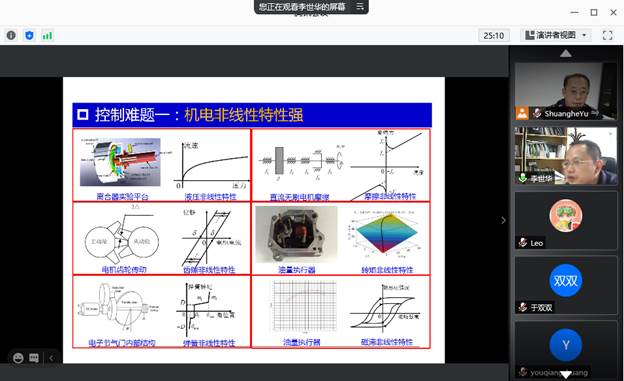
Task: Click the 25:10 meeting timer
Action: pos(493,36)
